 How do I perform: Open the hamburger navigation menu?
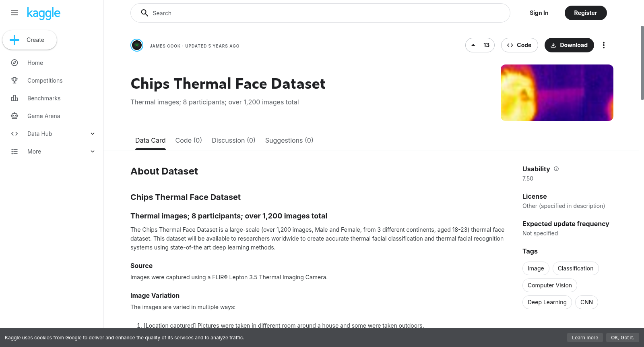coord(14,13)
